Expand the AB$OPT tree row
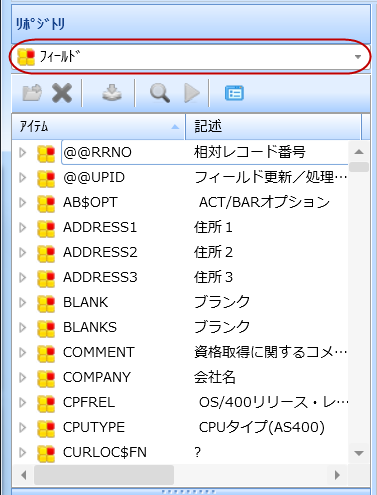The width and height of the screenshot is (377, 495). click(x=23, y=202)
